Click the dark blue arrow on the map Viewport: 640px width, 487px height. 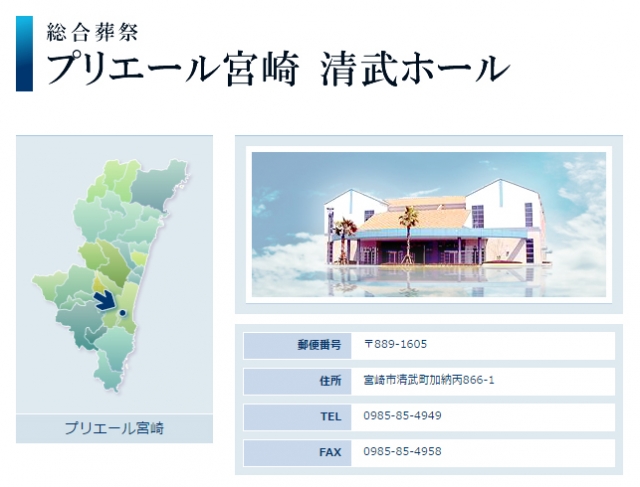click(102, 299)
